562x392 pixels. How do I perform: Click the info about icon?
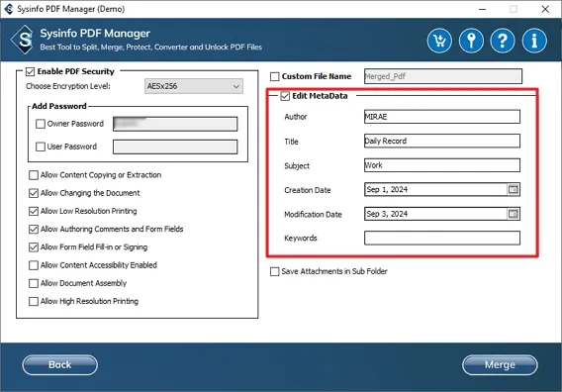coord(534,41)
